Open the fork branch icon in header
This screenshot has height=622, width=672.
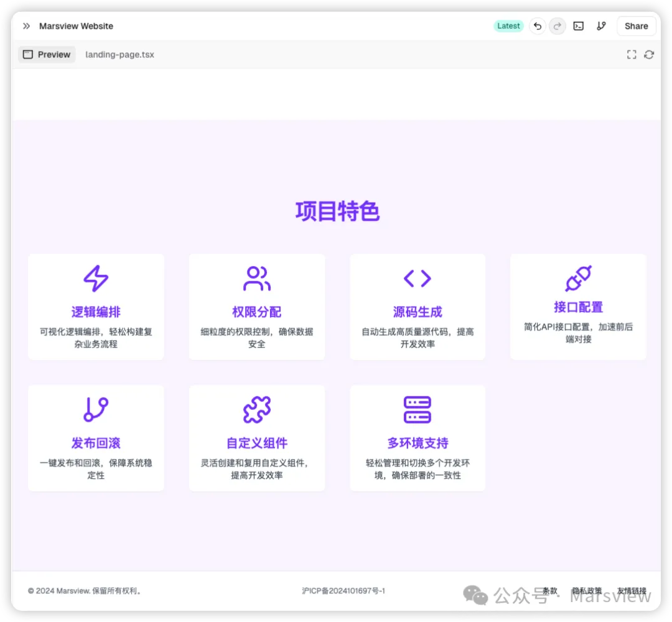point(601,26)
